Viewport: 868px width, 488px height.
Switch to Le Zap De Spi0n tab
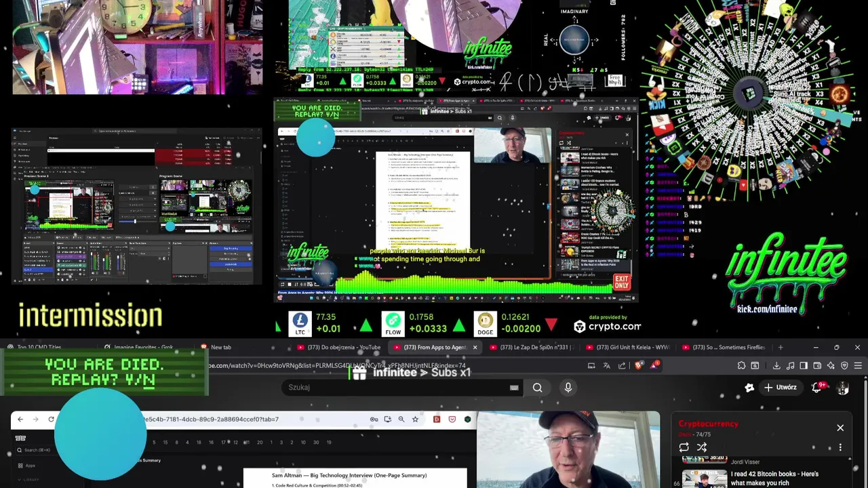pos(532,347)
